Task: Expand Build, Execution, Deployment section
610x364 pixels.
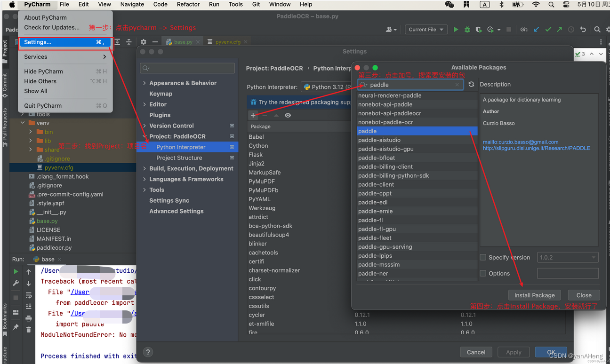Action: pyautogui.click(x=144, y=168)
